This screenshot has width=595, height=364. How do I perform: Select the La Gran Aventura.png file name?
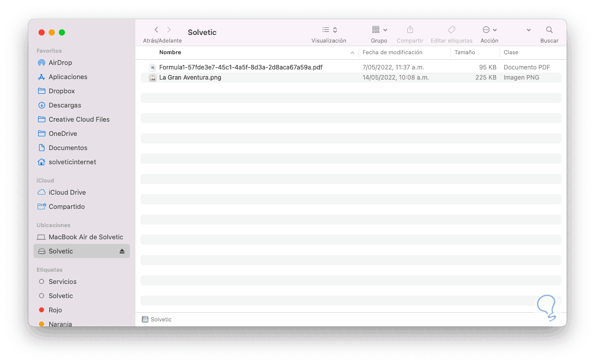click(190, 78)
